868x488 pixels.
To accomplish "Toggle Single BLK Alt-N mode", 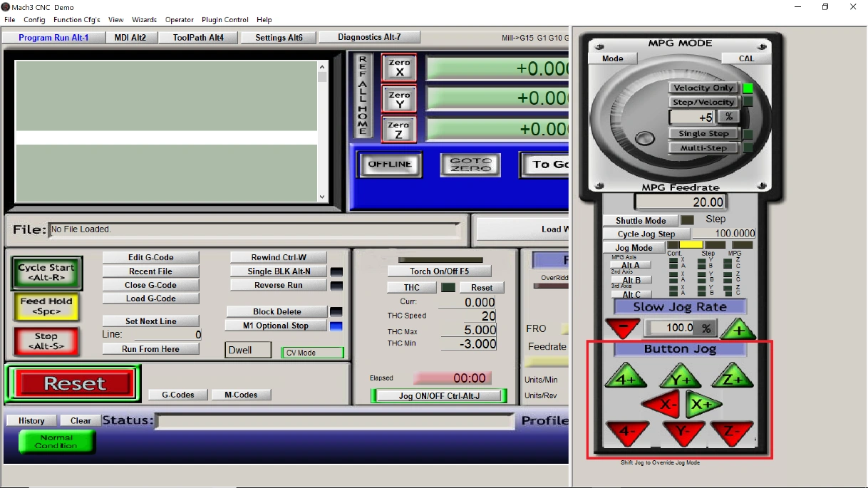I will tap(279, 271).
